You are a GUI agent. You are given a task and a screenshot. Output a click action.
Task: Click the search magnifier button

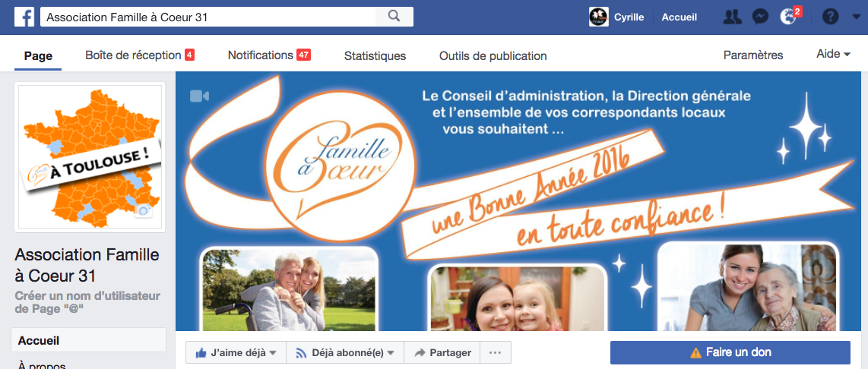coord(394,17)
